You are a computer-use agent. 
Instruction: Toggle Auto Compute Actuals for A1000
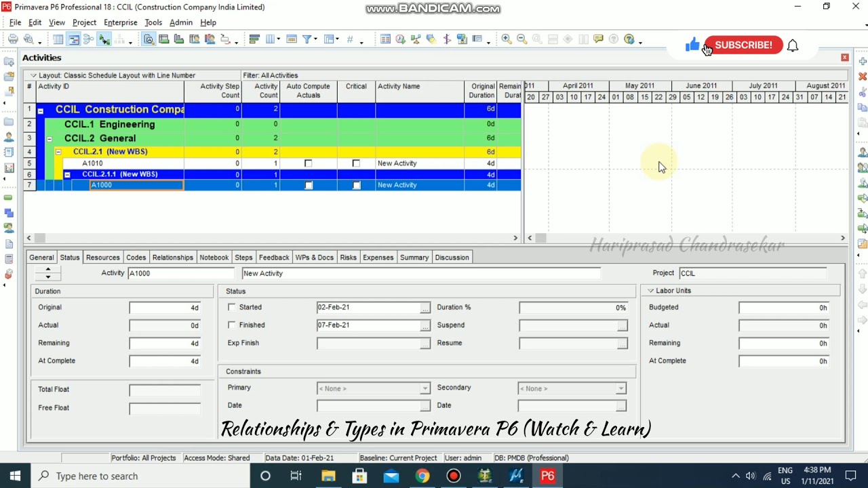coord(309,185)
